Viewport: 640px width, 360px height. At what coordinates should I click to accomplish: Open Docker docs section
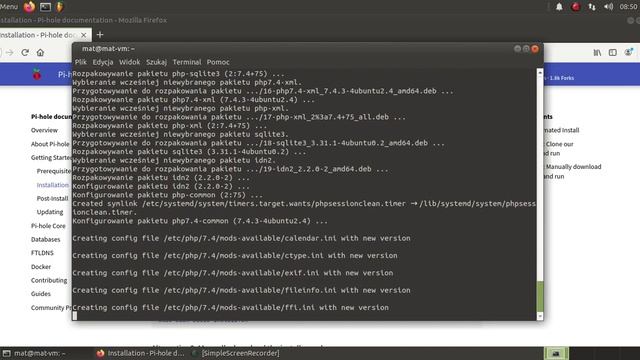[41, 267]
